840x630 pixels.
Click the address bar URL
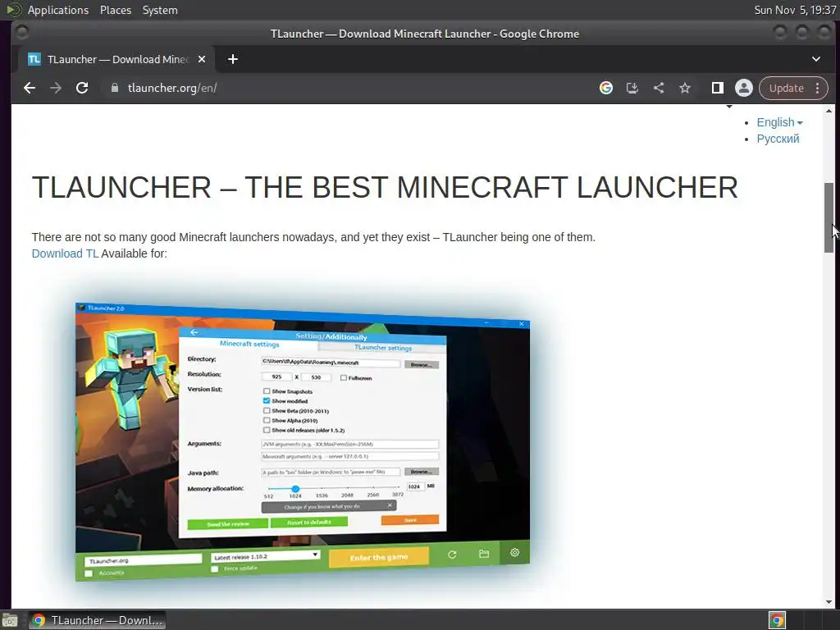click(x=172, y=88)
